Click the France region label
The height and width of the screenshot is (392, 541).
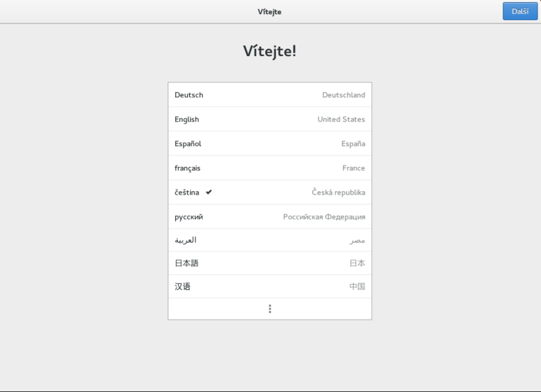(x=353, y=168)
